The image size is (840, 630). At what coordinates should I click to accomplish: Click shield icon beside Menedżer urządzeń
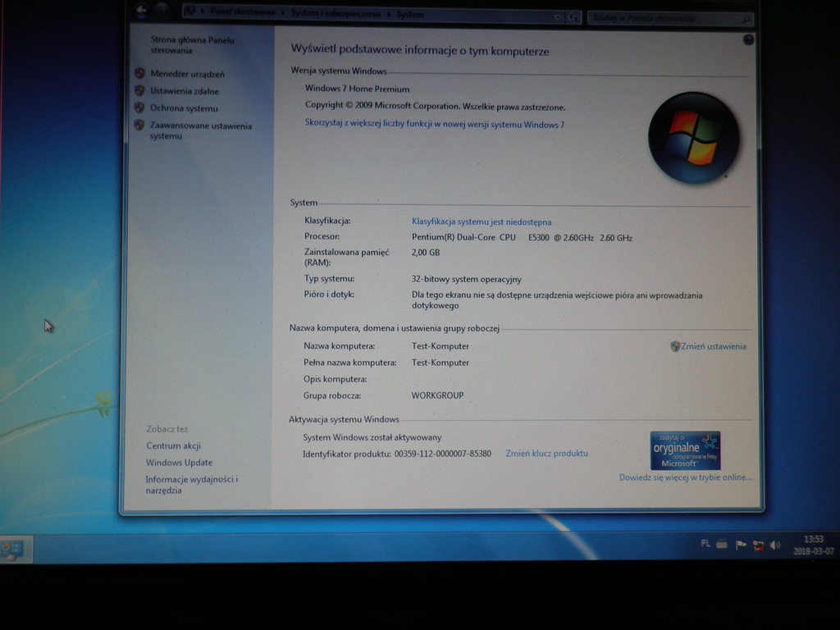pyautogui.click(x=139, y=73)
